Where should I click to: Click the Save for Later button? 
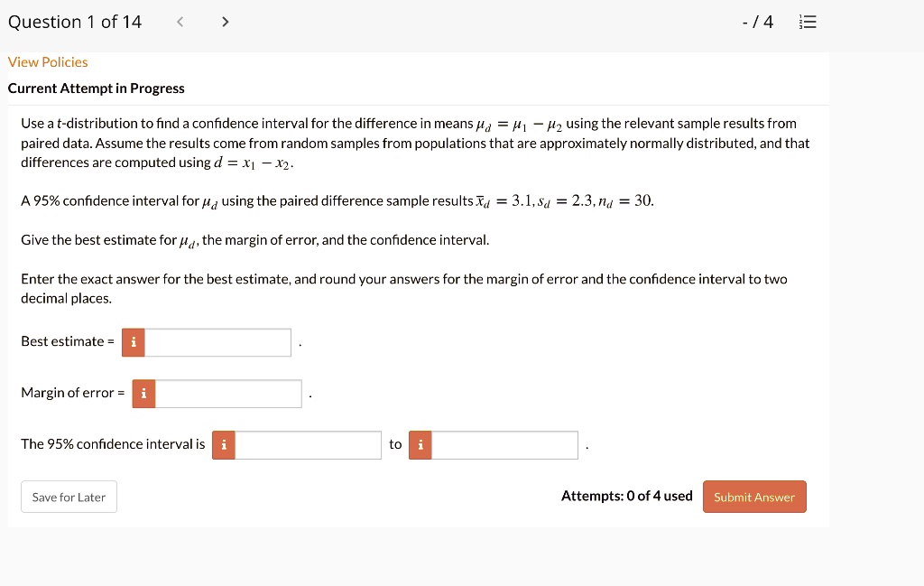click(69, 497)
